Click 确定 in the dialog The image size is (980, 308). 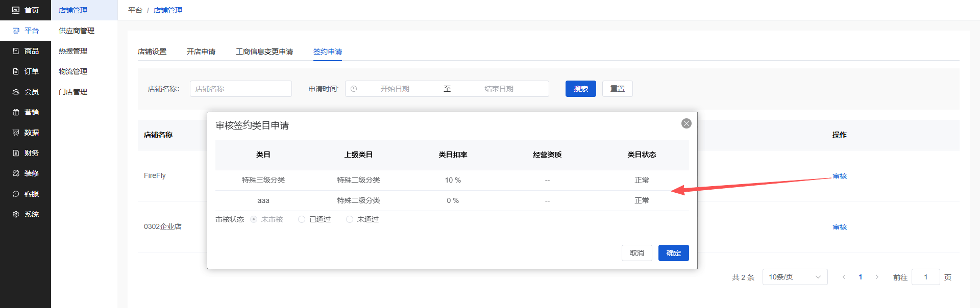[674, 253]
